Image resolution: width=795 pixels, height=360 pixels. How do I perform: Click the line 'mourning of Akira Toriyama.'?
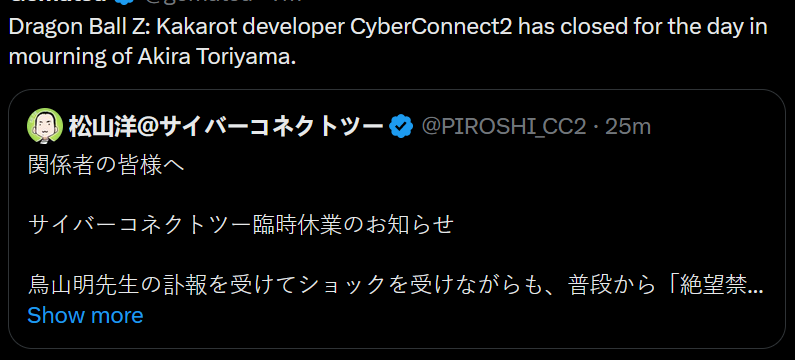tap(152, 57)
